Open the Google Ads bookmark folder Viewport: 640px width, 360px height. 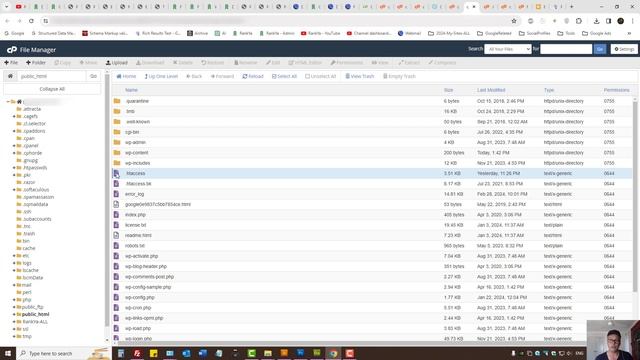[x=596, y=33]
